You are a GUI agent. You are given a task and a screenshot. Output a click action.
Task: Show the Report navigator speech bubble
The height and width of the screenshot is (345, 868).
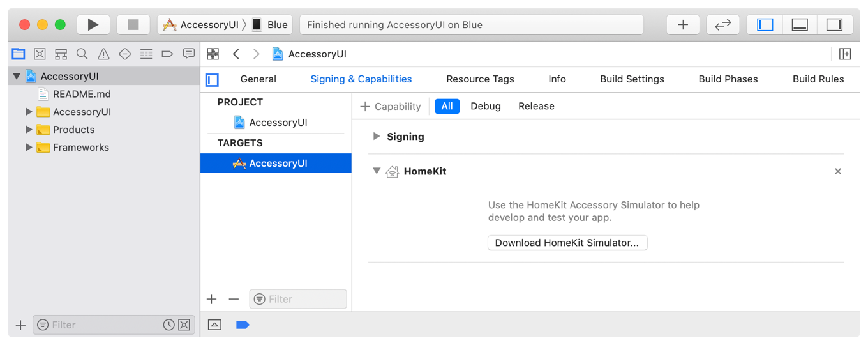(x=189, y=54)
